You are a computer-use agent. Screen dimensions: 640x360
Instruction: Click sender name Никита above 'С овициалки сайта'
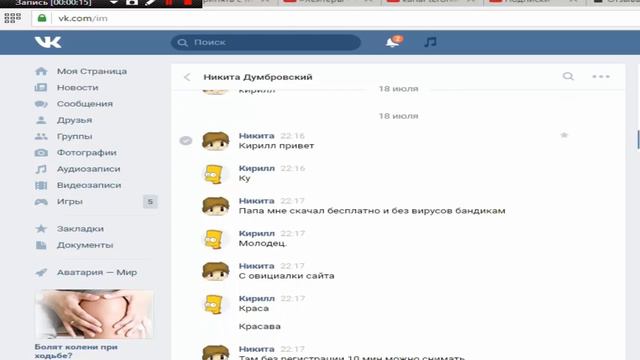256,266
